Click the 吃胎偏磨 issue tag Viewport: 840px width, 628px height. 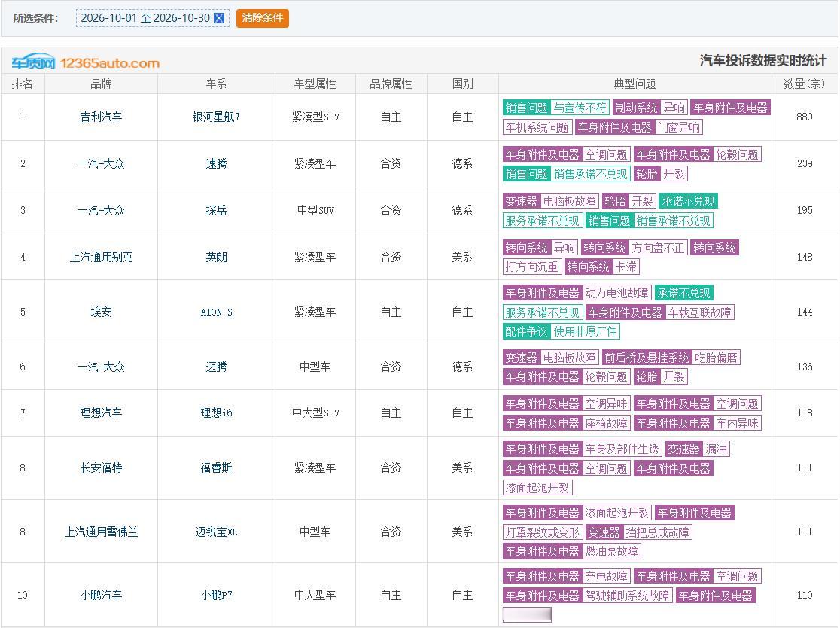(716, 358)
